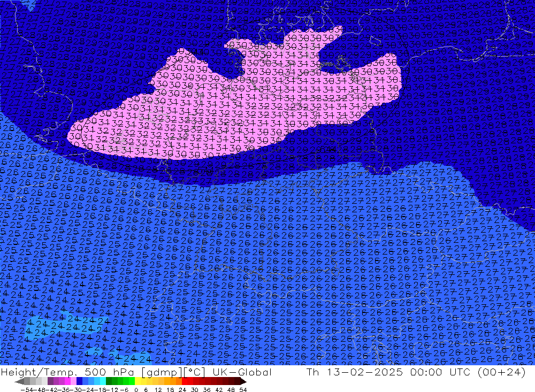Click the [gdmp] unit label
The width and height of the screenshot is (535, 392).
pos(162,373)
